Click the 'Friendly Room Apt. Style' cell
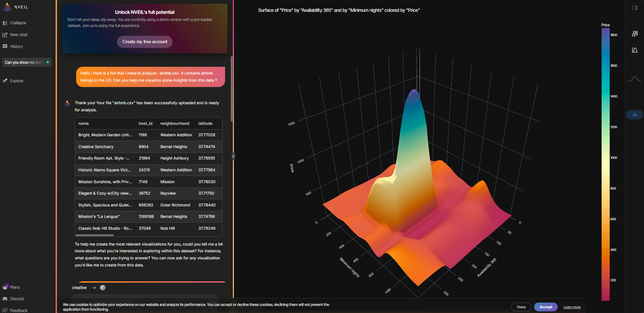Viewport: 644px width, 313px height. pos(104,158)
